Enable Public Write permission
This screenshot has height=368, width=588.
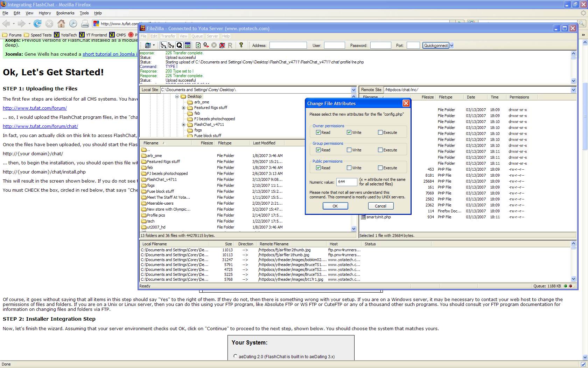tap(349, 168)
